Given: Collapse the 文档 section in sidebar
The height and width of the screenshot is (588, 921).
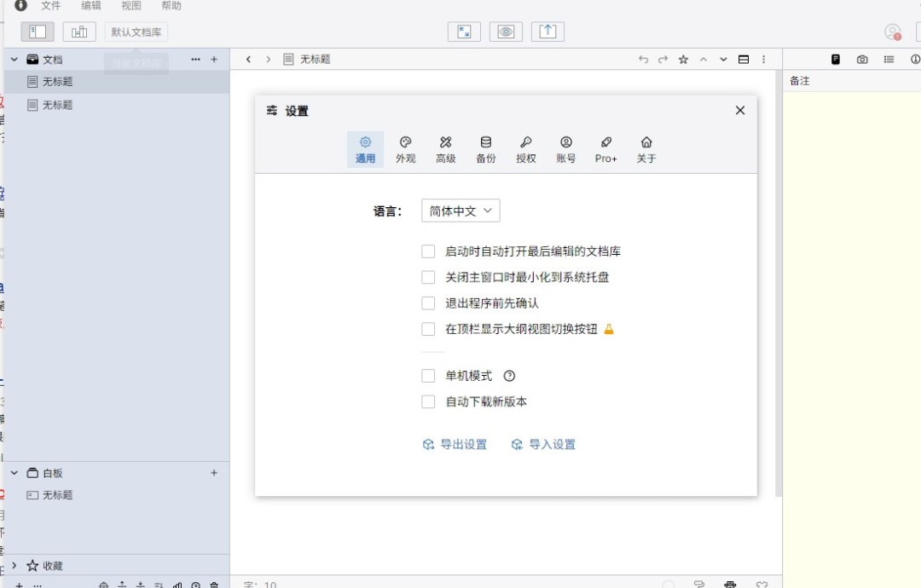Looking at the screenshot, I should [13, 59].
